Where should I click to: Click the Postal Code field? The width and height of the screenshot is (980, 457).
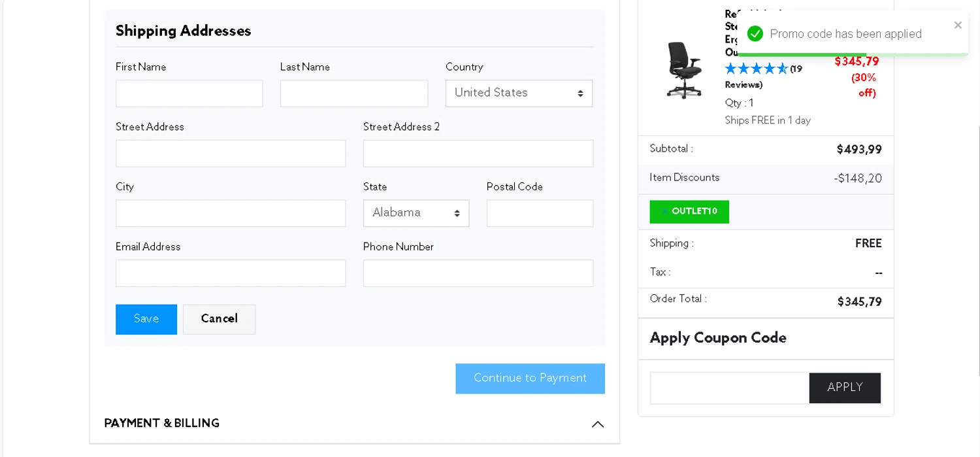(540, 214)
